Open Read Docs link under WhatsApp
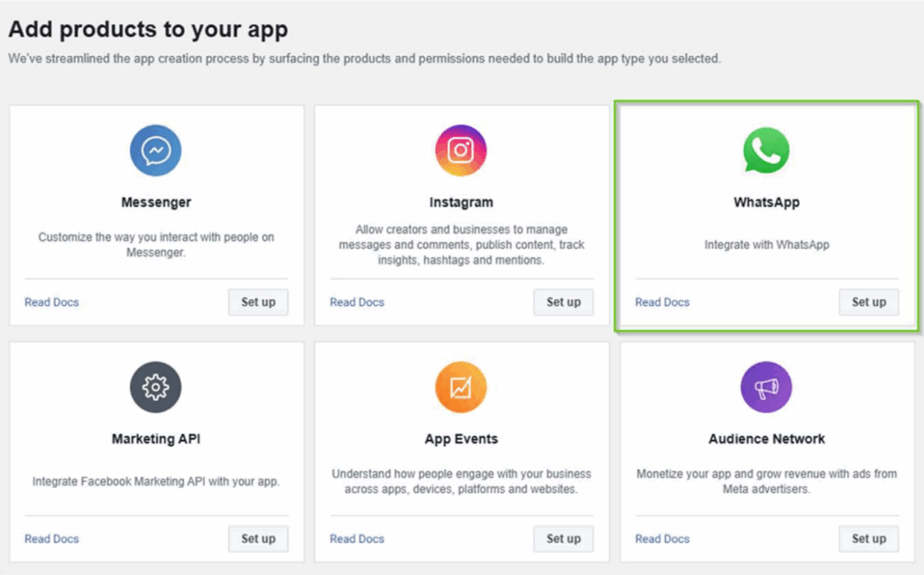This screenshot has width=924, height=575. [662, 302]
